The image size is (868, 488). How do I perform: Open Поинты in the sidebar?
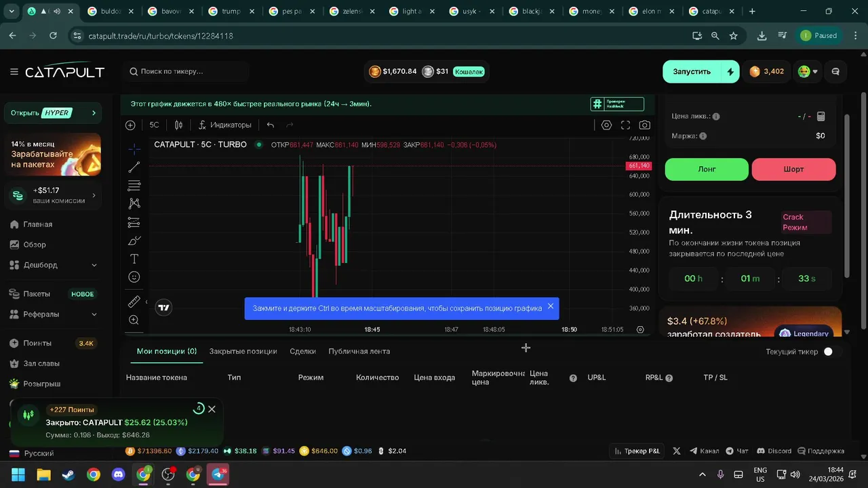click(x=53, y=343)
